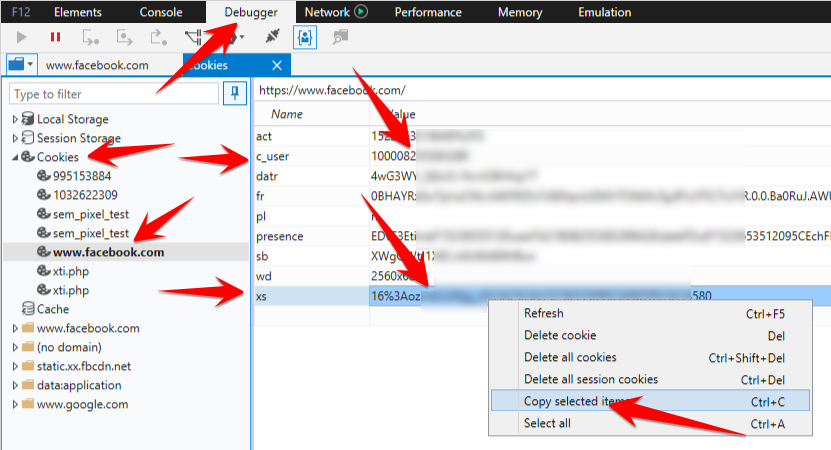
Task: Click the Local Storage database icon
Action: pos(28,119)
